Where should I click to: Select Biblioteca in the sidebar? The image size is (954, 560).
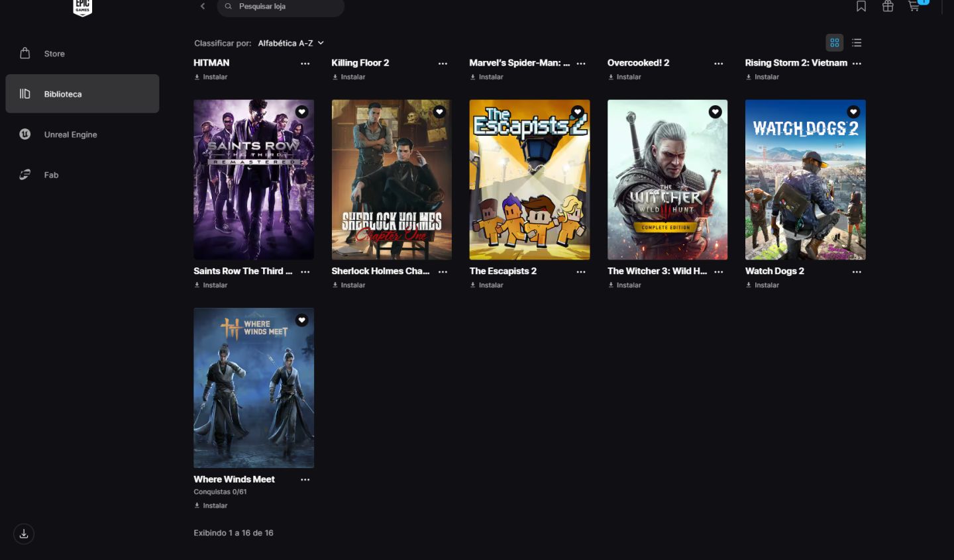click(82, 94)
